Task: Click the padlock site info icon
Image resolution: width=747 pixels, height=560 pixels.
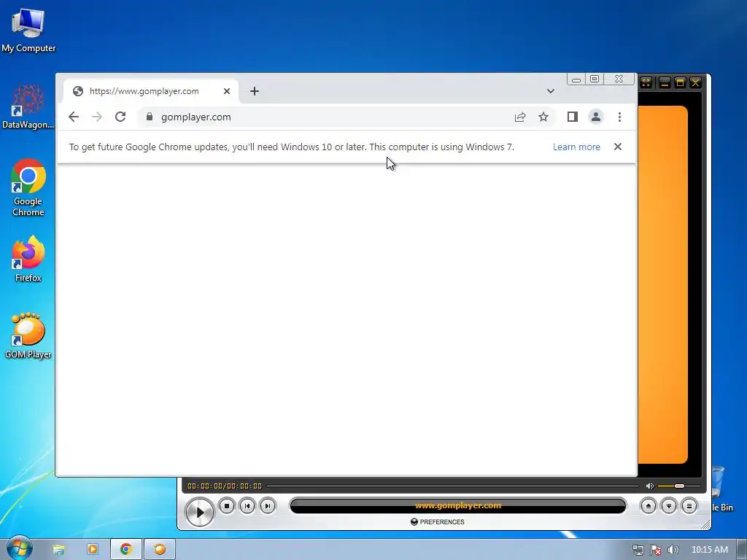Action: pyautogui.click(x=150, y=117)
